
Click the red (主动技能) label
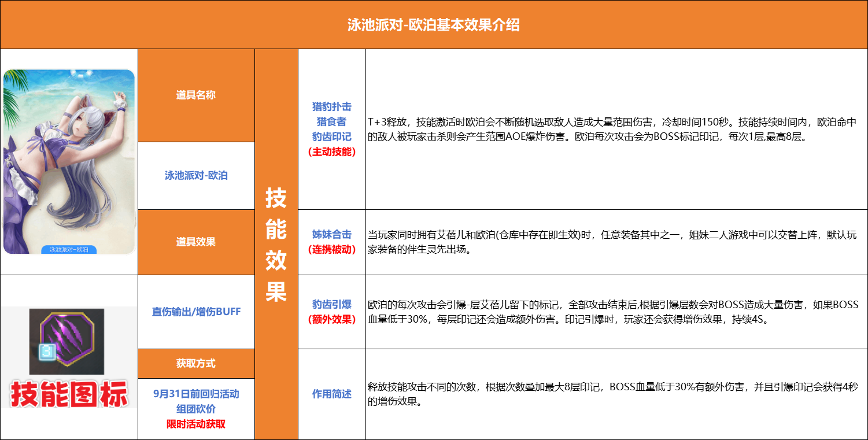point(332,152)
